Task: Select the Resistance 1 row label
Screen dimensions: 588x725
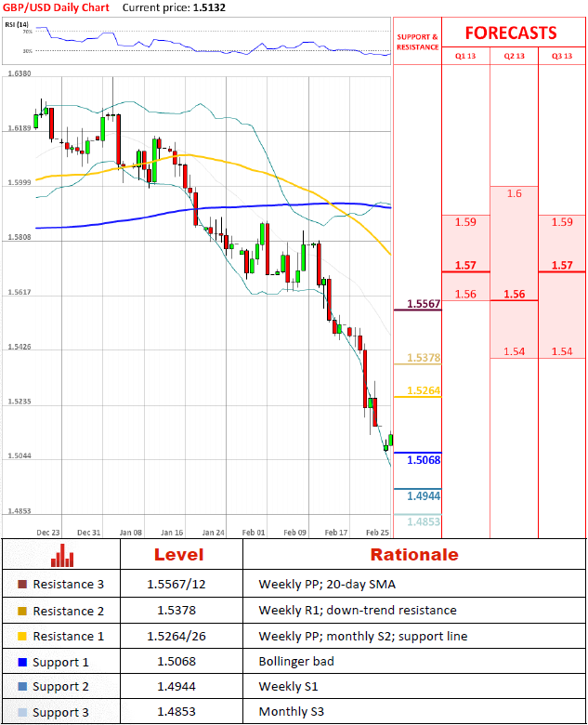Action: pyautogui.click(x=69, y=636)
